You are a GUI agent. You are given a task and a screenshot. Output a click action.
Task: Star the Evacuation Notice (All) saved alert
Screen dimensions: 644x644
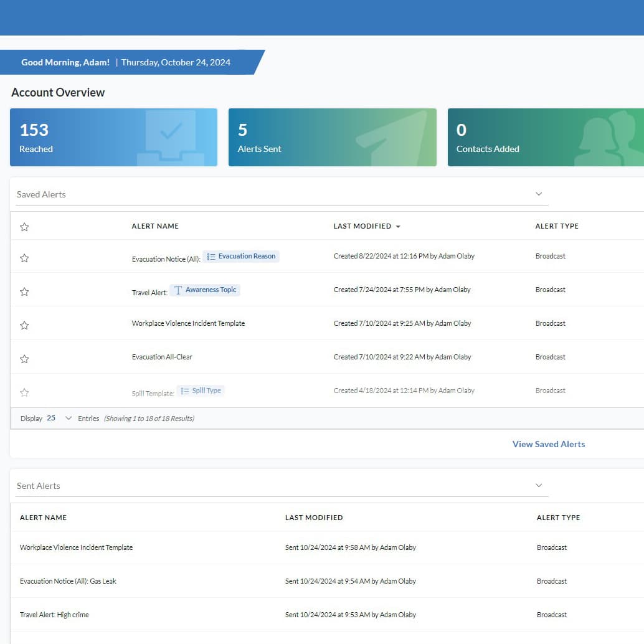[24, 258]
